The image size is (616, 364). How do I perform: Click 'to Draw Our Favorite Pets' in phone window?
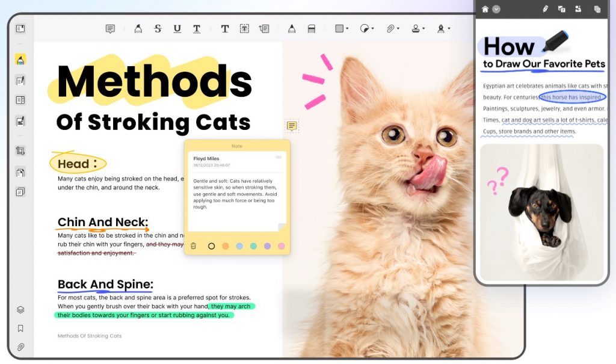pos(544,64)
